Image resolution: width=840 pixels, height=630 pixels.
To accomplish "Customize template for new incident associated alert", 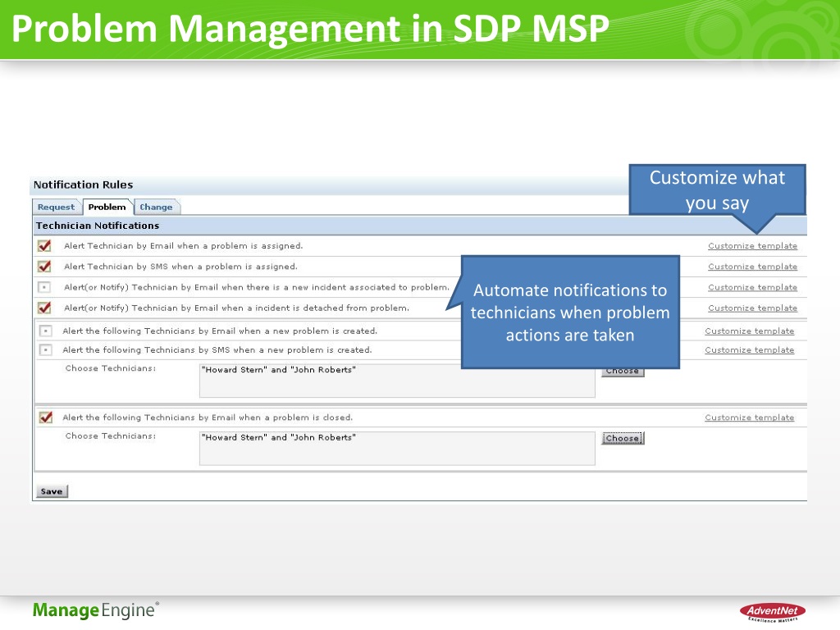I will pos(752,288).
